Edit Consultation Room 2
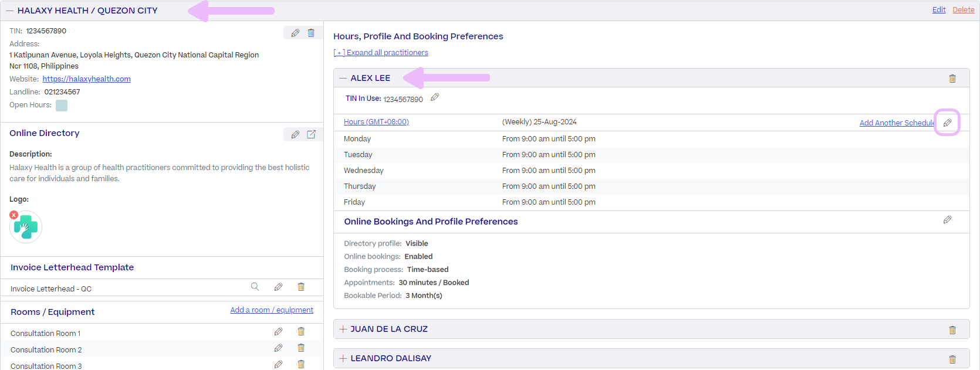Image resolution: width=980 pixels, height=370 pixels. click(x=278, y=348)
